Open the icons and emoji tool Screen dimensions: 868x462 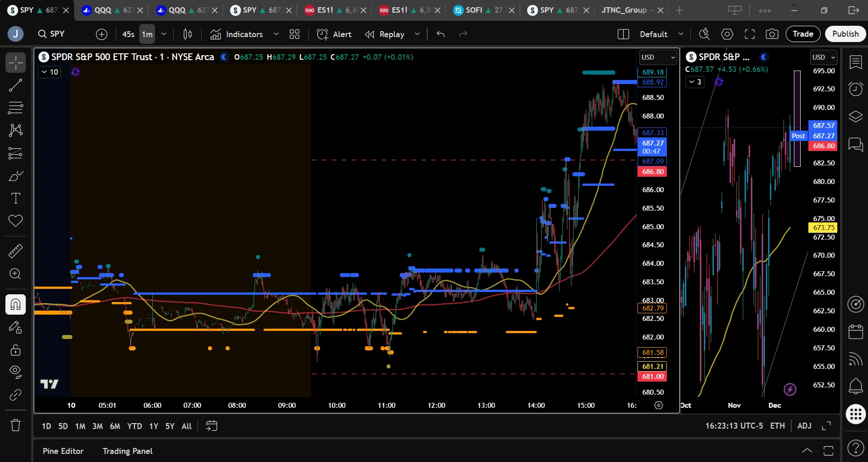pos(15,221)
